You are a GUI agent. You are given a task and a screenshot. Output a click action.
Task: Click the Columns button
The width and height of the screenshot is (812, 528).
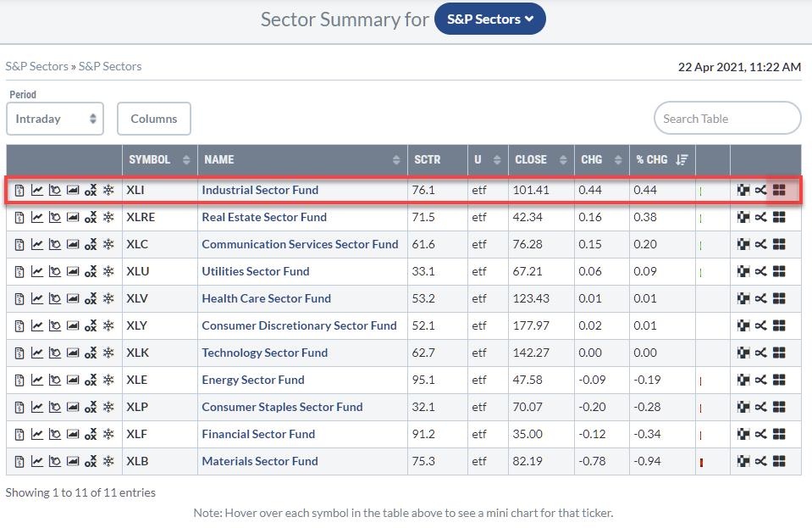(153, 119)
